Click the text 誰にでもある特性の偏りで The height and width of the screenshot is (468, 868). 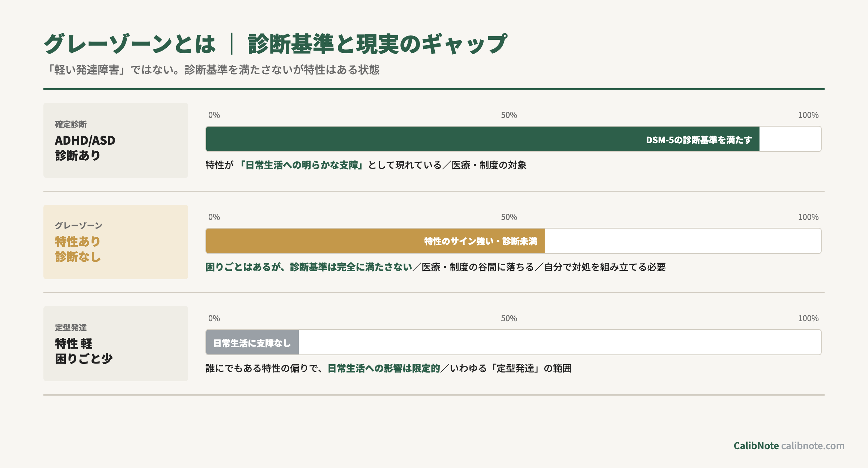click(x=262, y=369)
